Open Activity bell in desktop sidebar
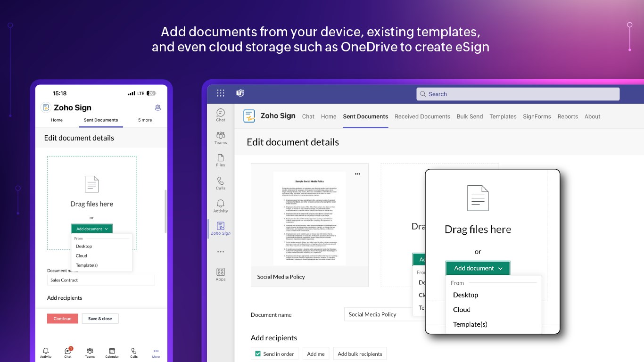 point(221,206)
